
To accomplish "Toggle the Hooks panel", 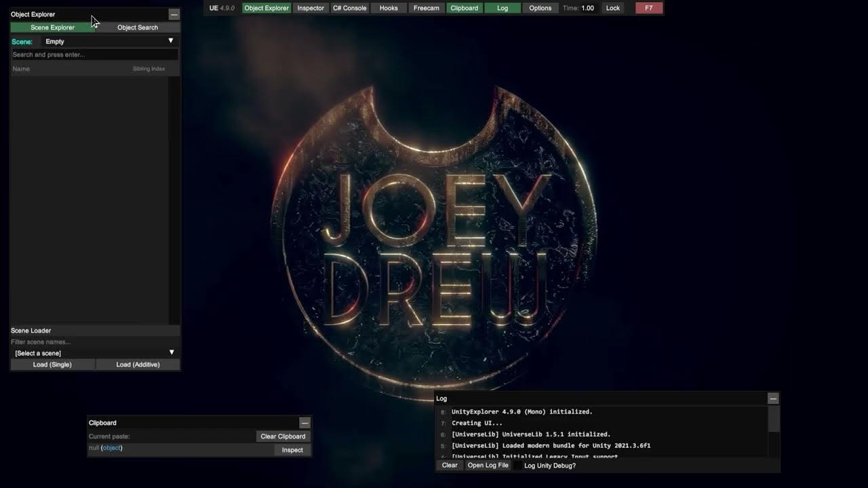I will tap(389, 8).
